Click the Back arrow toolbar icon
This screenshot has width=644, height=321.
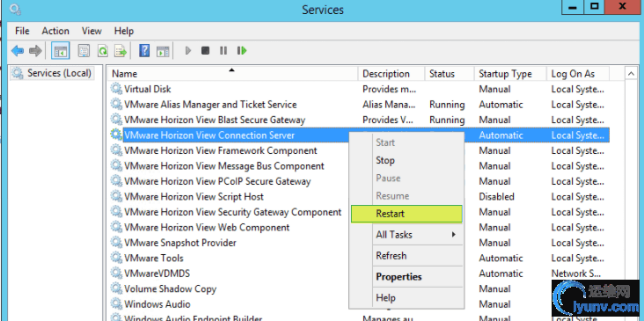click(18, 51)
